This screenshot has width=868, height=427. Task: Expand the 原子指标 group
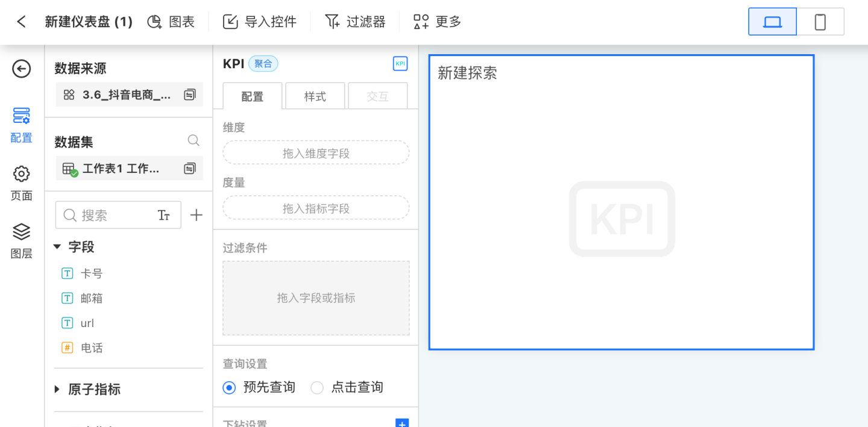click(x=57, y=389)
